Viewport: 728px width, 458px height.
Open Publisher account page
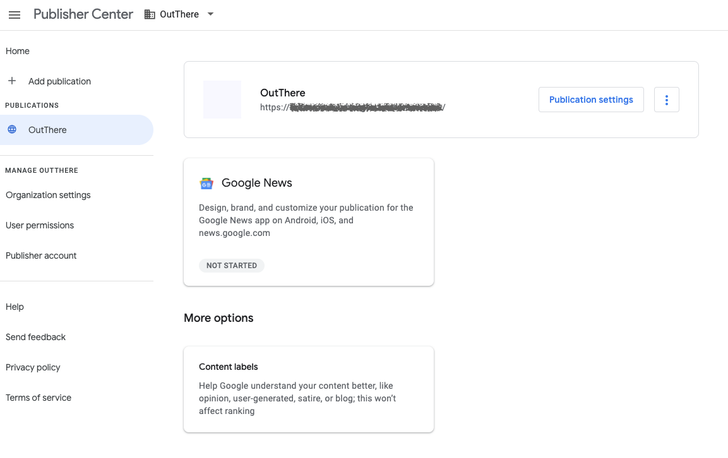41,256
